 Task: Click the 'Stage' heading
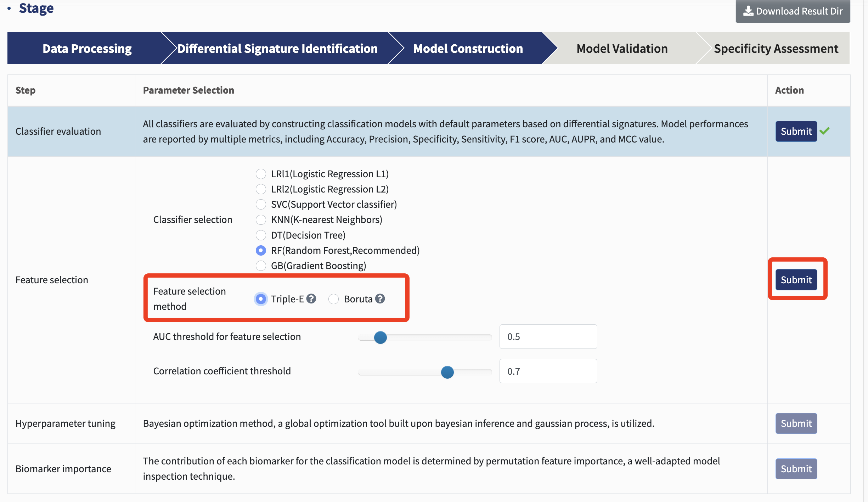pos(36,8)
